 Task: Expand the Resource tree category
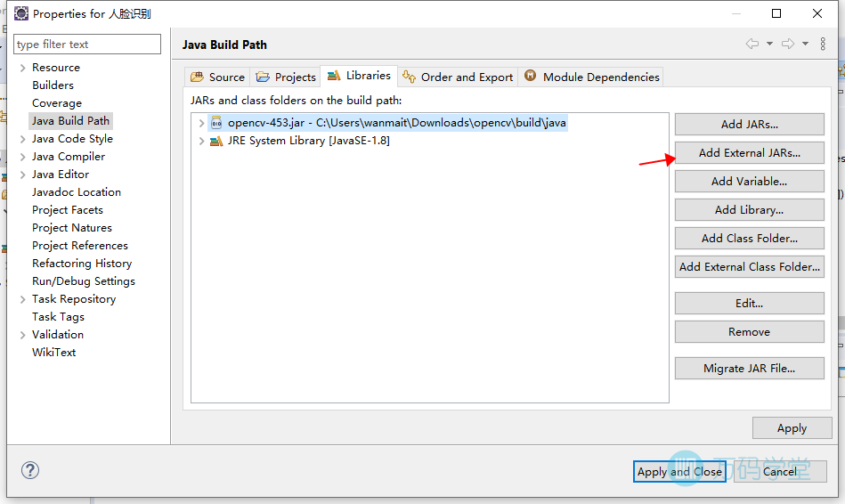(x=22, y=68)
